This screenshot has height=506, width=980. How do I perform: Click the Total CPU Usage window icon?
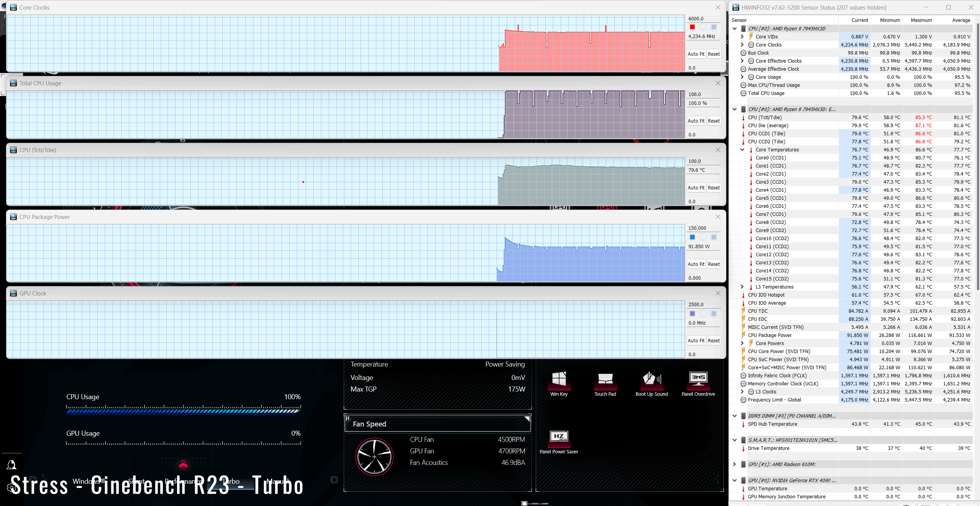[13, 83]
